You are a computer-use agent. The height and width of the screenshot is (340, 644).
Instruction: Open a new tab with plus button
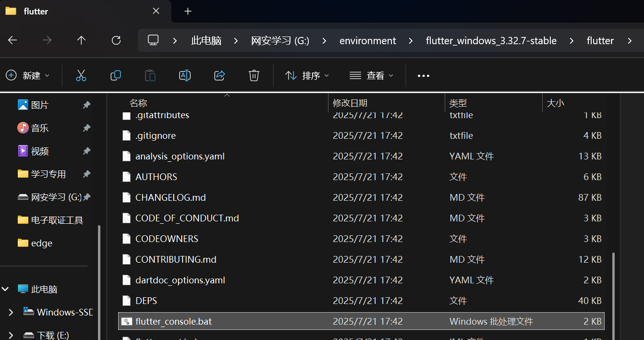188,11
